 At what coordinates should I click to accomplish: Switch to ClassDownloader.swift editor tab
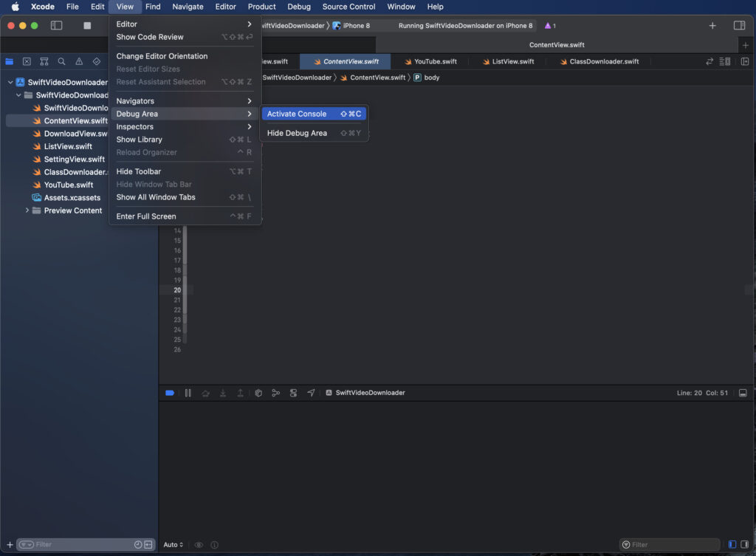point(599,62)
